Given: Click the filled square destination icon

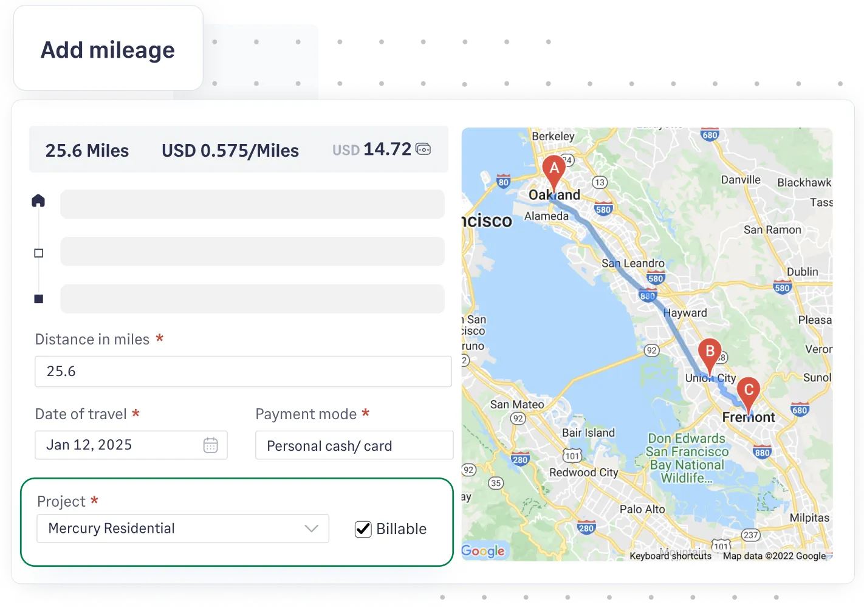Looking at the screenshot, I should pyautogui.click(x=38, y=298).
